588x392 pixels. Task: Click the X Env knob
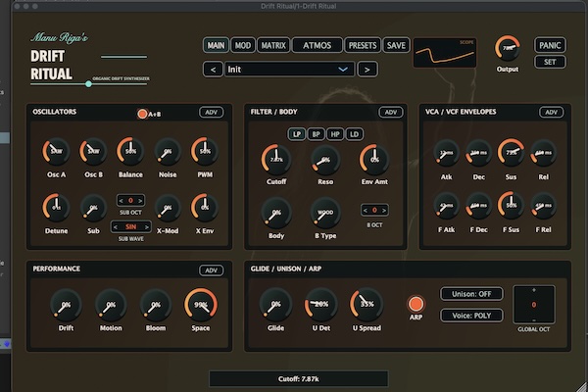205,208
